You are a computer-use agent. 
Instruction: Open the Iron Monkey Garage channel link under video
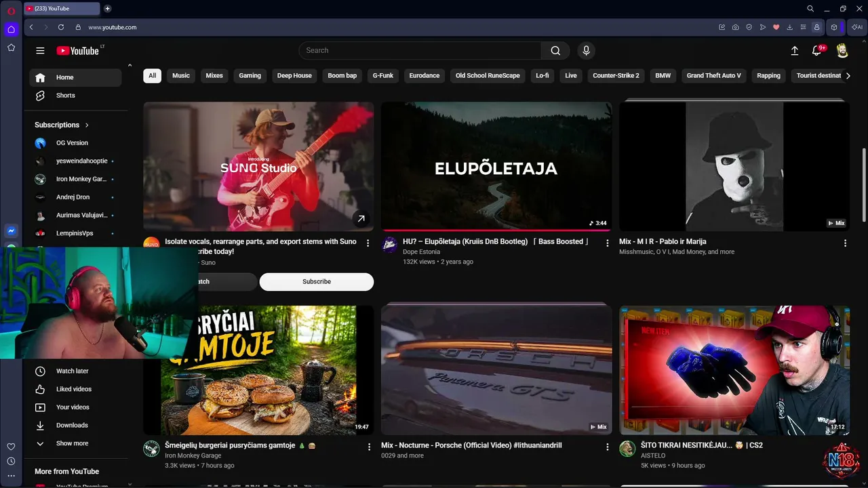pos(193,455)
